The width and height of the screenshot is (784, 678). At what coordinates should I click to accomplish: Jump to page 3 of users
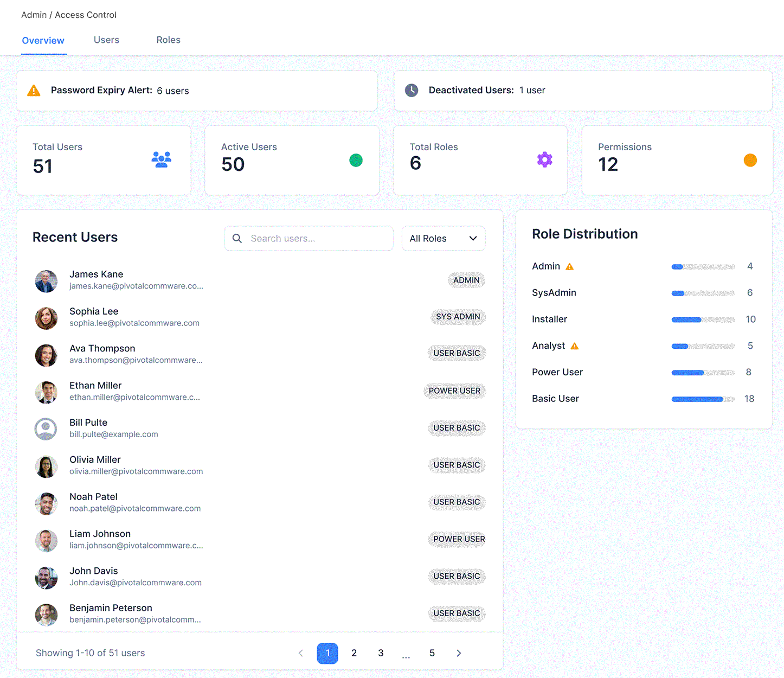tap(381, 653)
